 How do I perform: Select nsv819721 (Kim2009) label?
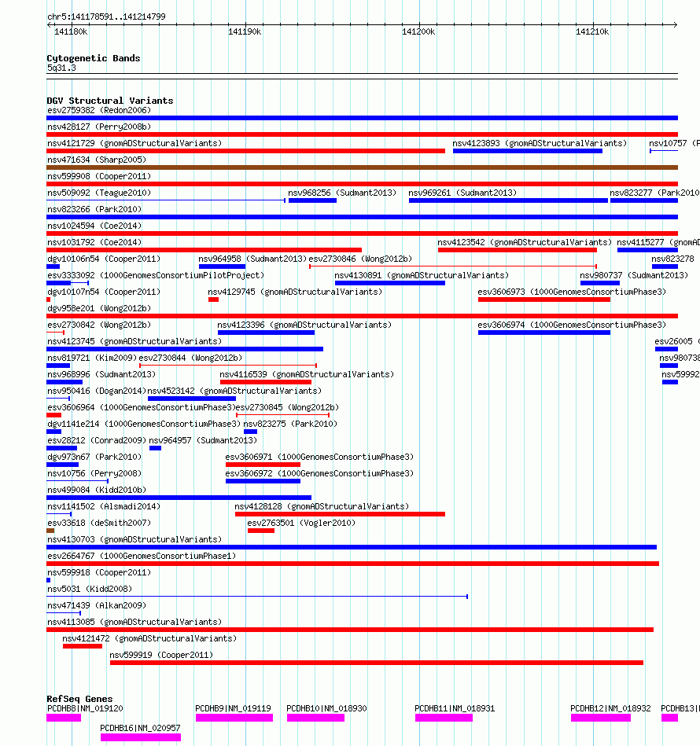[x=92, y=358]
